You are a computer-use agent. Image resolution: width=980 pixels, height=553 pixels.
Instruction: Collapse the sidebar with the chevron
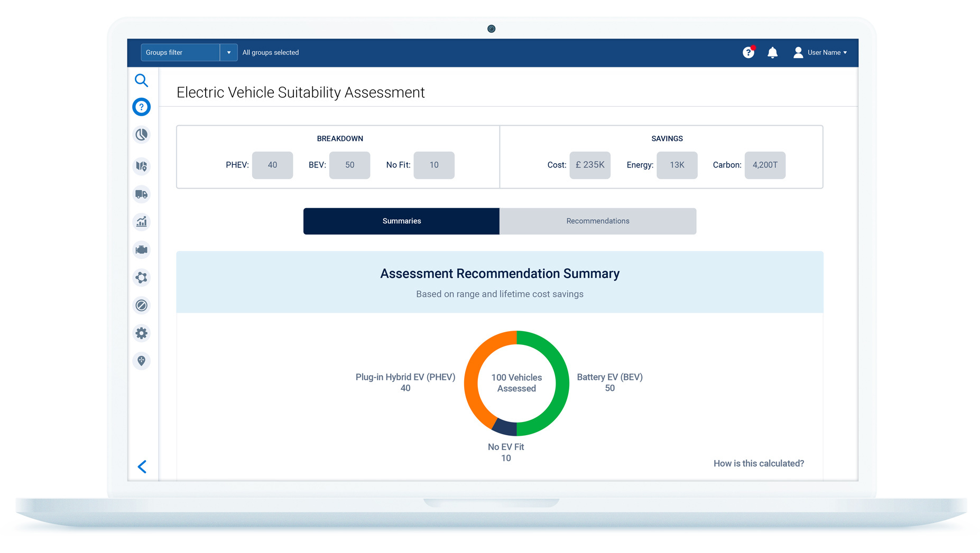pyautogui.click(x=142, y=467)
